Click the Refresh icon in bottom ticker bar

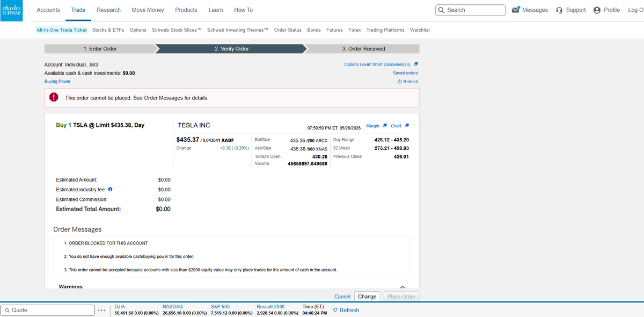coord(335,310)
